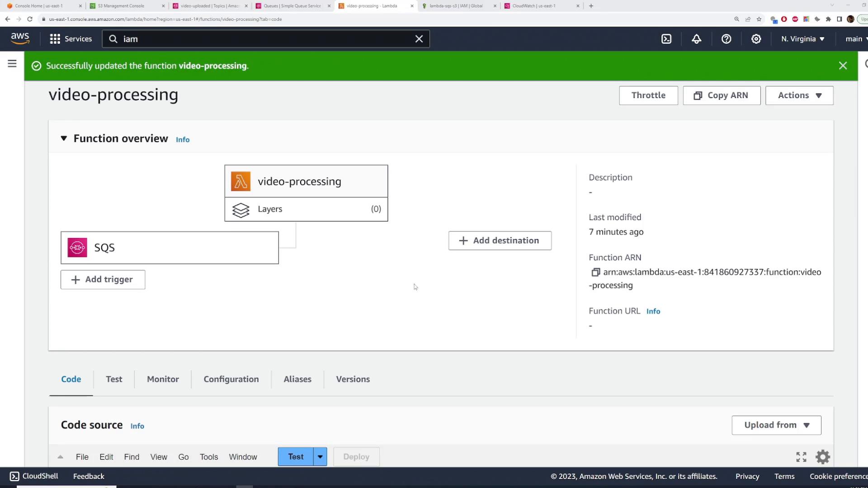Switch to Queues Simple Queue Service tab
This screenshot has width=868, height=488.
click(292, 6)
